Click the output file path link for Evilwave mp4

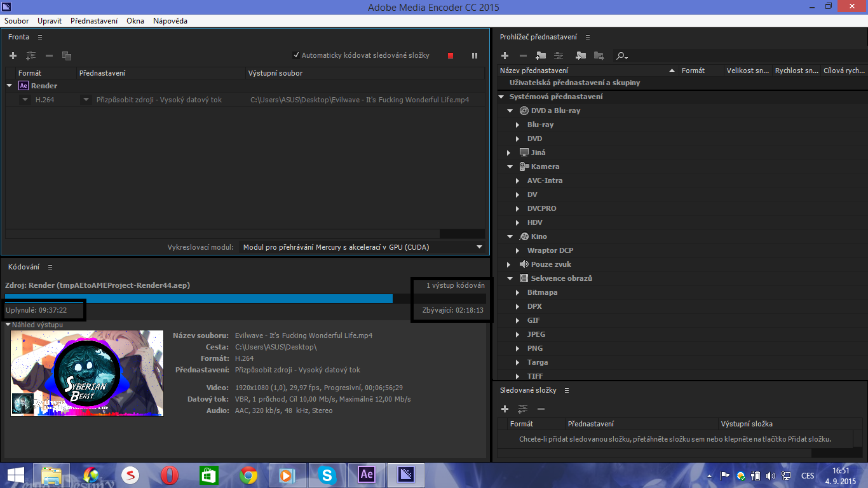[x=360, y=100]
